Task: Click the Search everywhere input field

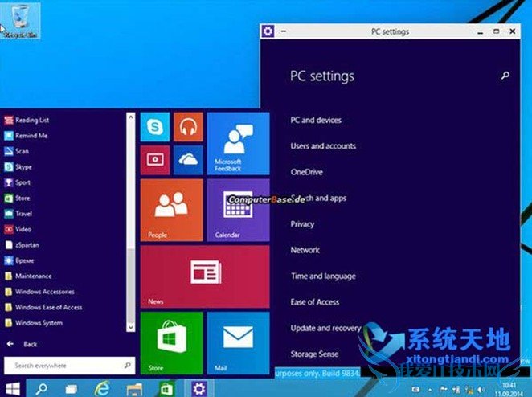Action: (x=69, y=366)
